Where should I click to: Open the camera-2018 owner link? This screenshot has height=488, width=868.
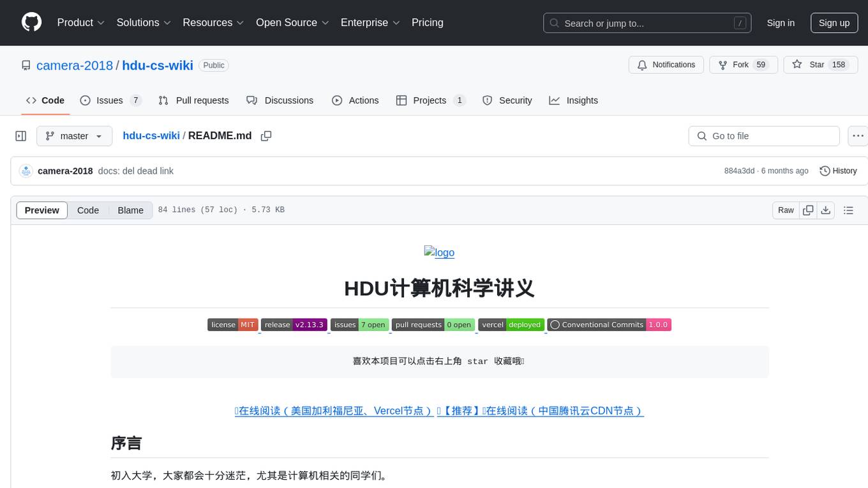75,65
